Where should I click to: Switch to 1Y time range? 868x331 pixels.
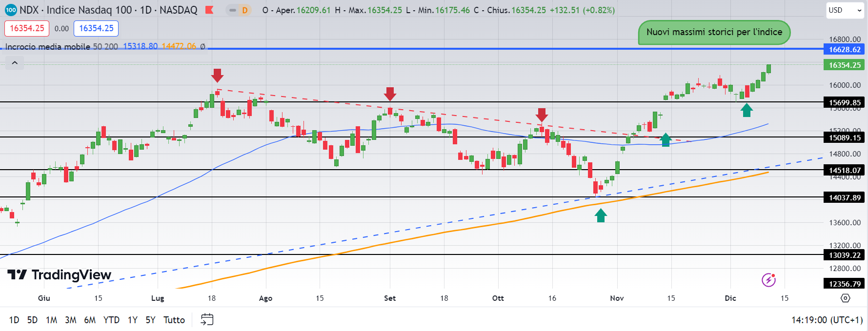click(132, 320)
